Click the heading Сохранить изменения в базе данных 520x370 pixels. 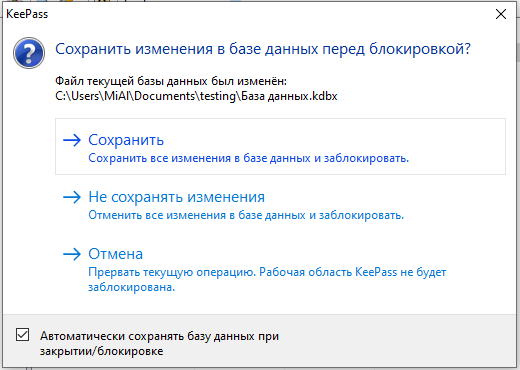tap(263, 49)
